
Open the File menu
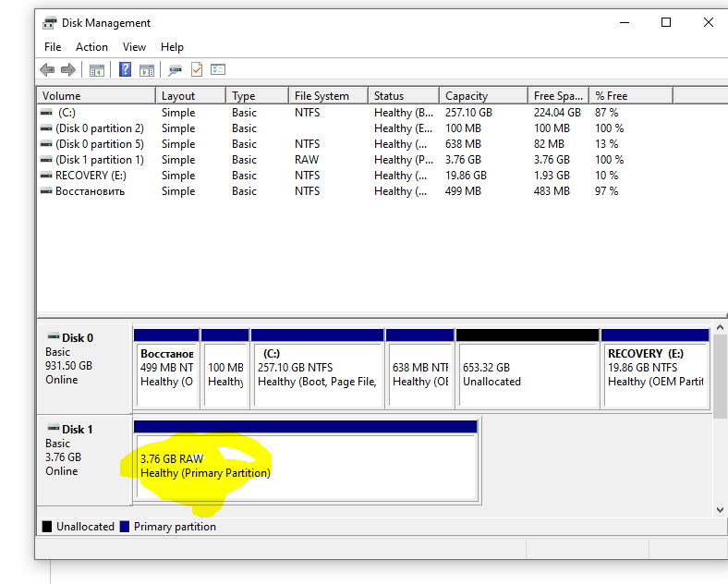[x=53, y=47]
